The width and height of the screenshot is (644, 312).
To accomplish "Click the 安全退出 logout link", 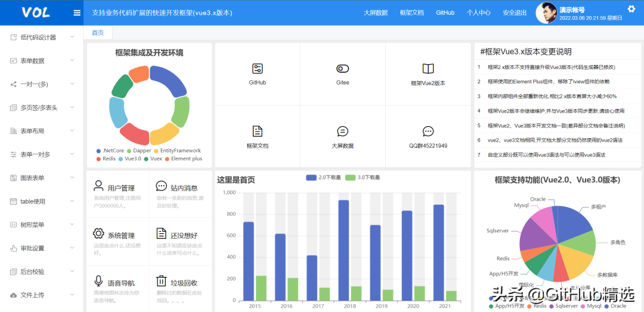I will click(515, 13).
